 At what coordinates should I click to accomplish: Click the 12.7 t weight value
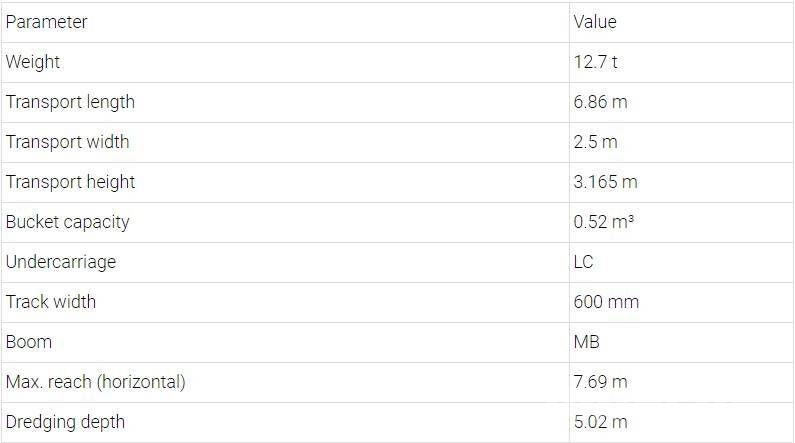(595, 62)
